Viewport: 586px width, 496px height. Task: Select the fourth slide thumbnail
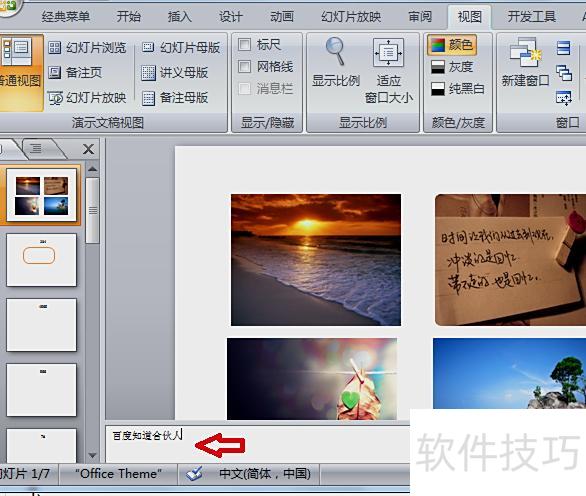click(x=41, y=390)
